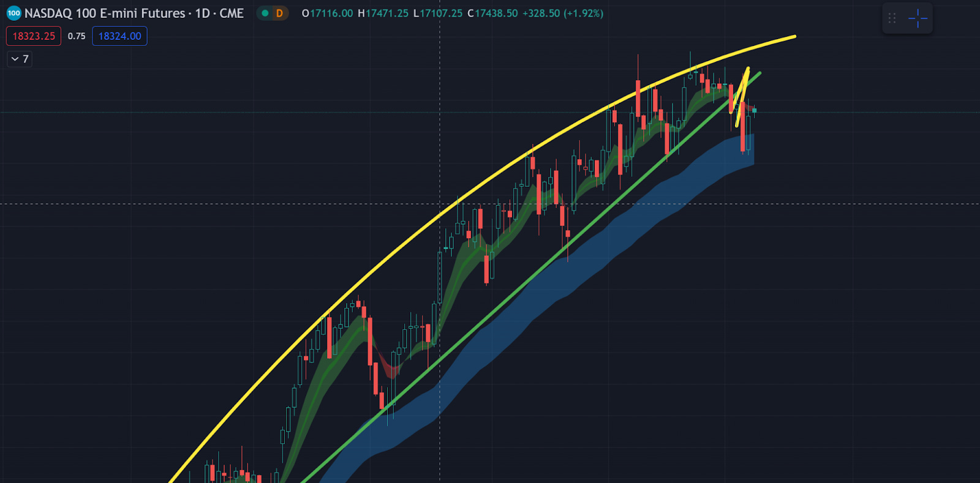Click the blue buy price 18324.00 button
The image size is (980, 483).
119,36
